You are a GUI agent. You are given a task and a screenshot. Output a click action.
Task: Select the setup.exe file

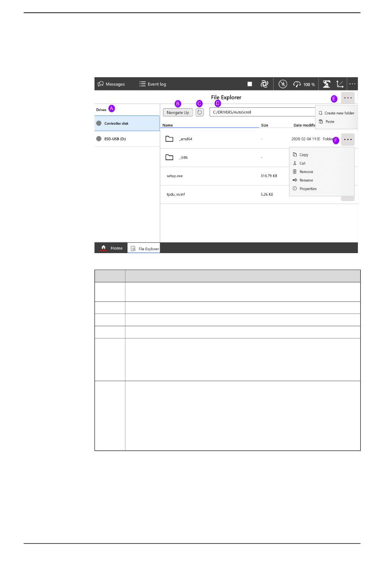[175, 176]
